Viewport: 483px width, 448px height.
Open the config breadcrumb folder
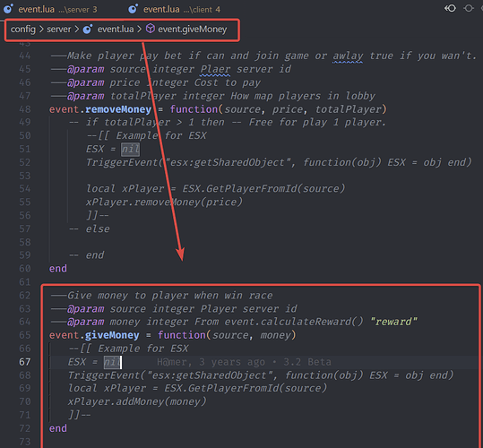(23, 30)
